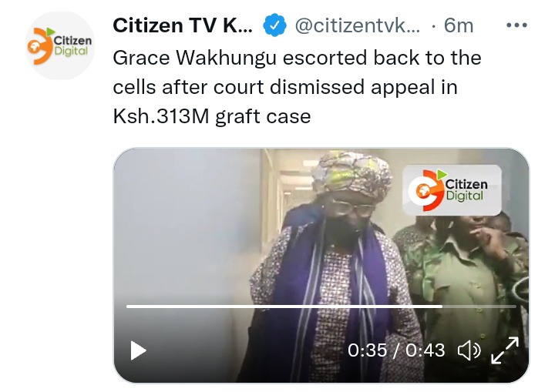This screenshot has width=555, height=392.
Task: Click the unplayed end of progress bar
Action: (479, 307)
